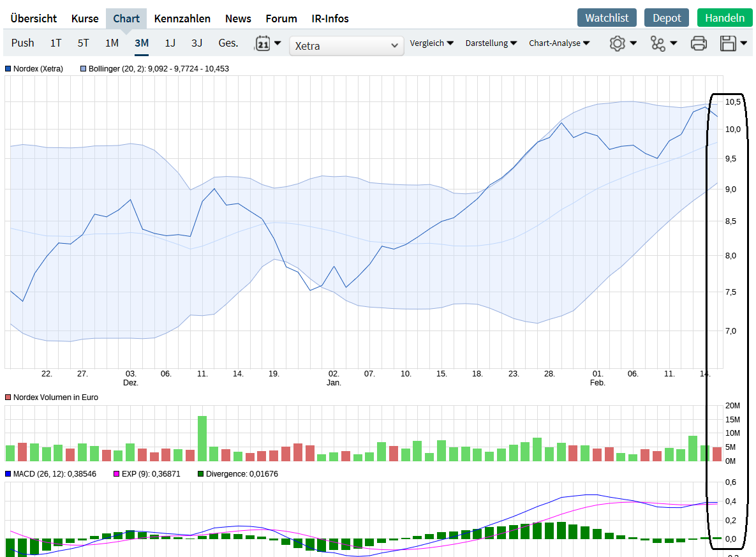Click the 20M volume axis label
The height and width of the screenshot is (557, 756).
click(x=732, y=406)
